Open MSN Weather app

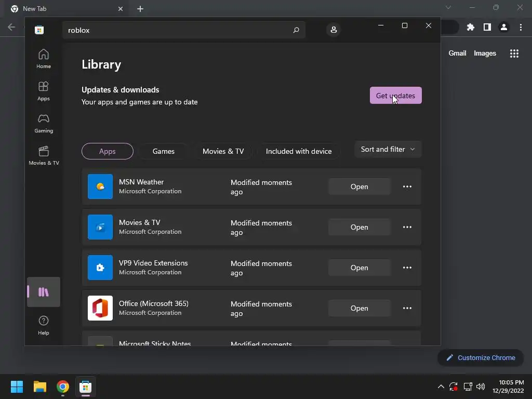pyautogui.click(x=360, y=187)
